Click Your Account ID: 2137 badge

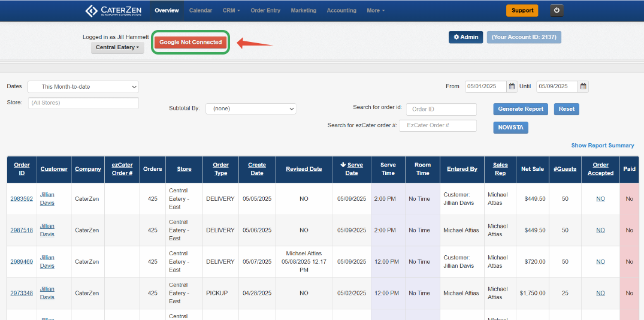pos(524,37)
